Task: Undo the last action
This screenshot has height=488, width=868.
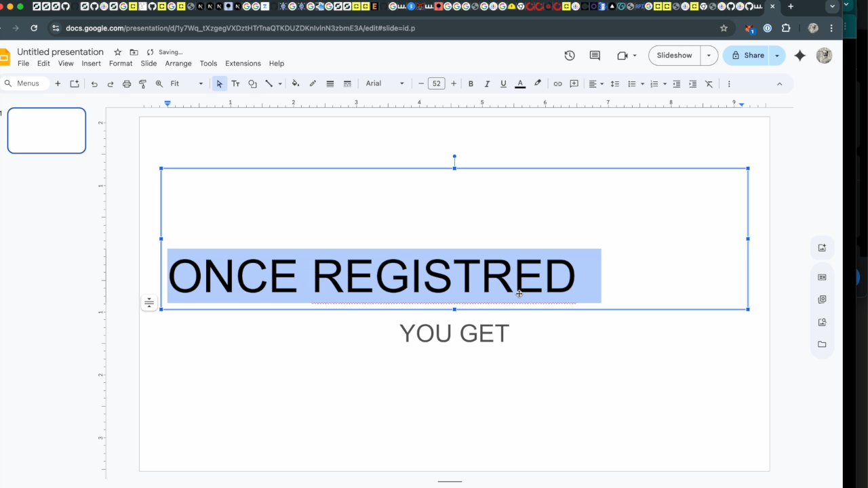Action: tap(94, 83)
